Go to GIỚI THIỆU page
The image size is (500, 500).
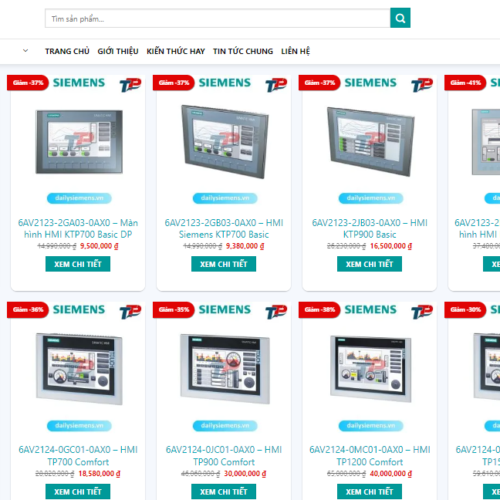pyautogui.click(x=118, y=51)
